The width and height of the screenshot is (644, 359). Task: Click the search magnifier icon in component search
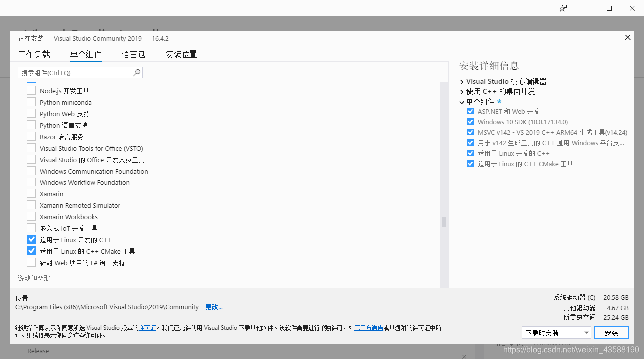pos(137,73)
